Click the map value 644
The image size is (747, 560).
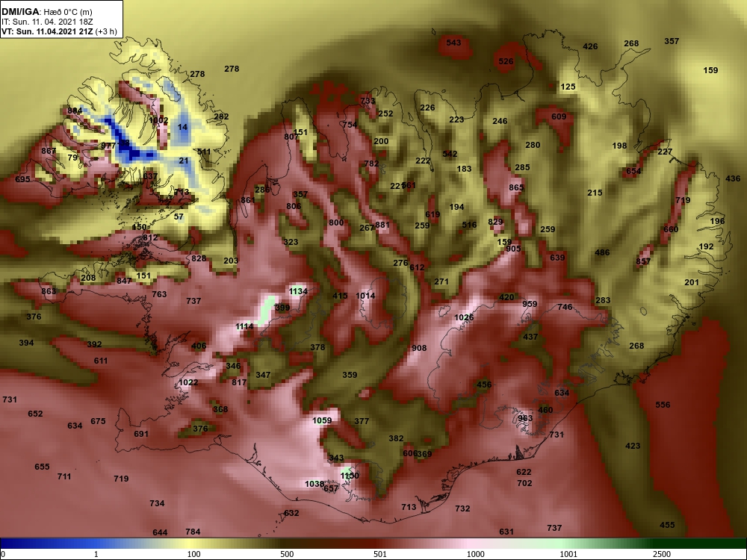160,532
